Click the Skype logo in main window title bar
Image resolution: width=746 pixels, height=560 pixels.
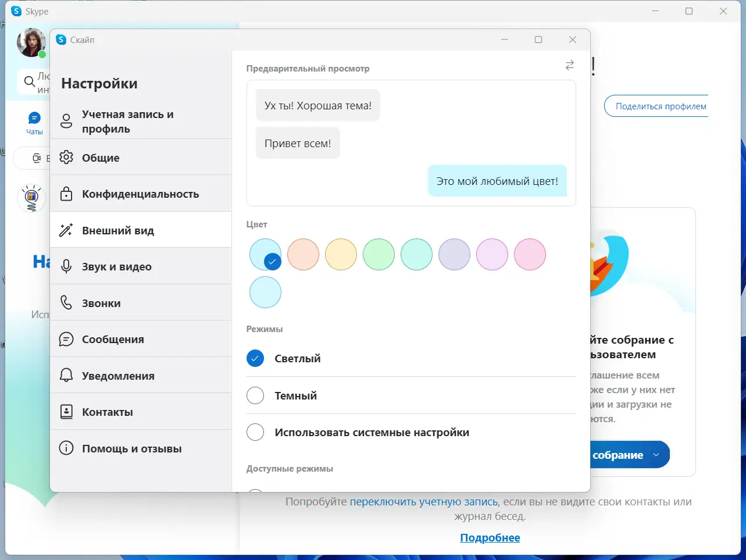pos(16,11)
